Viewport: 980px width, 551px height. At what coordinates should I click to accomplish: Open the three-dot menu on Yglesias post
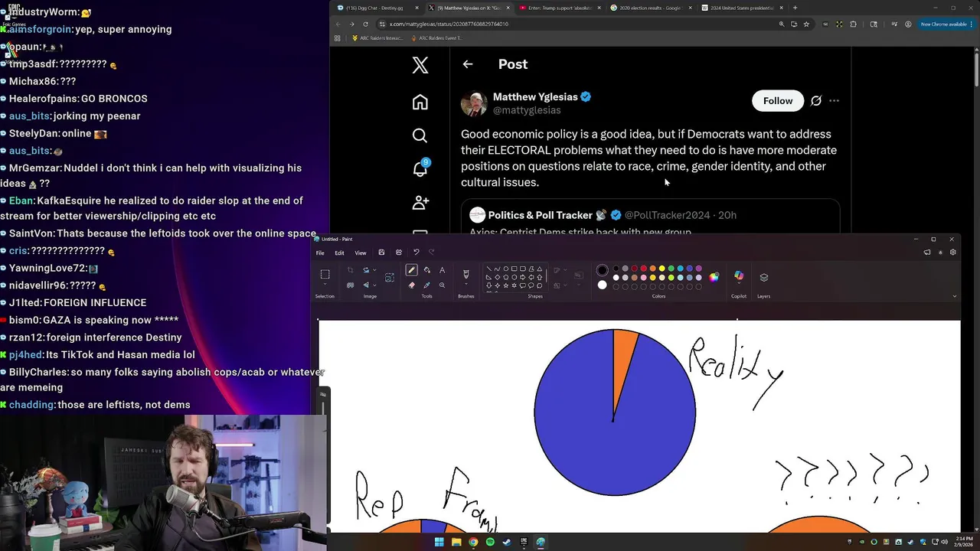pos(835,100)
